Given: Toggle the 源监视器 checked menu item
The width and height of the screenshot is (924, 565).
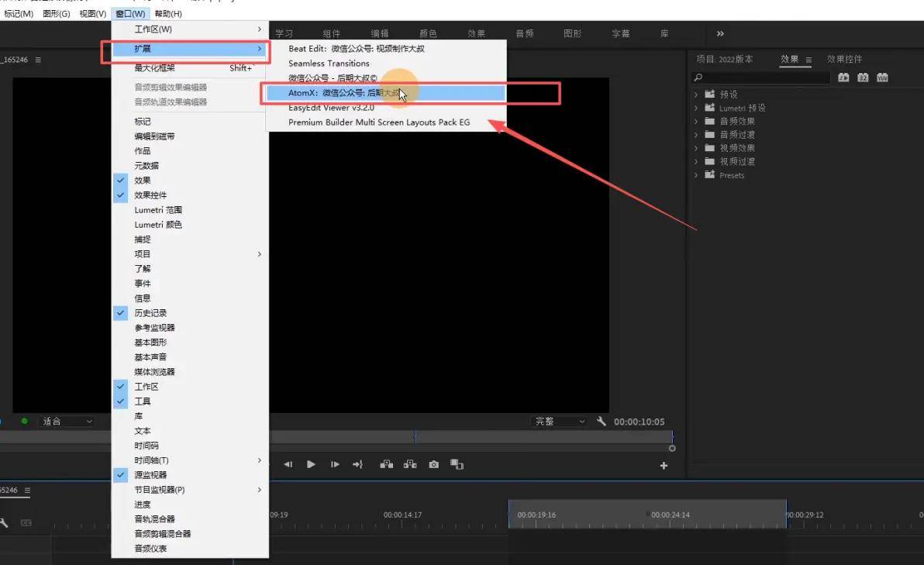Looking at the screenshot, I should pyautogui.click(x=150, y=475).
